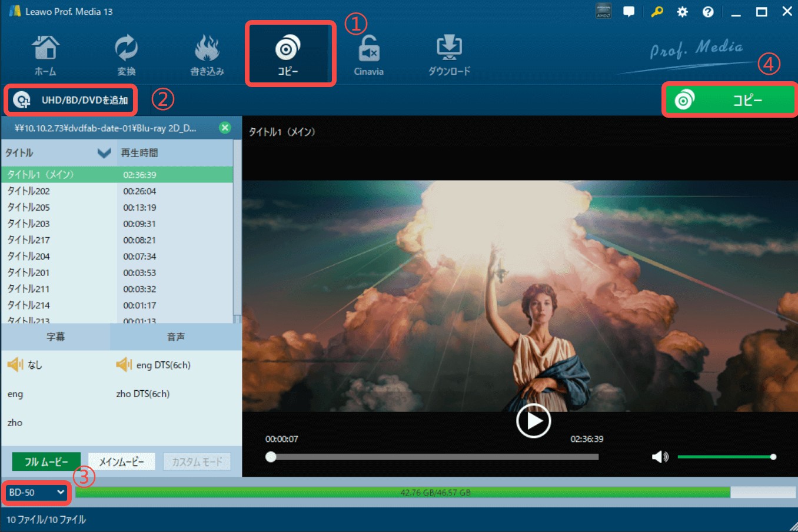This screenshot has height=532, width=798.
Task: Adjust the green volume slider
Action: click(726, 457)
